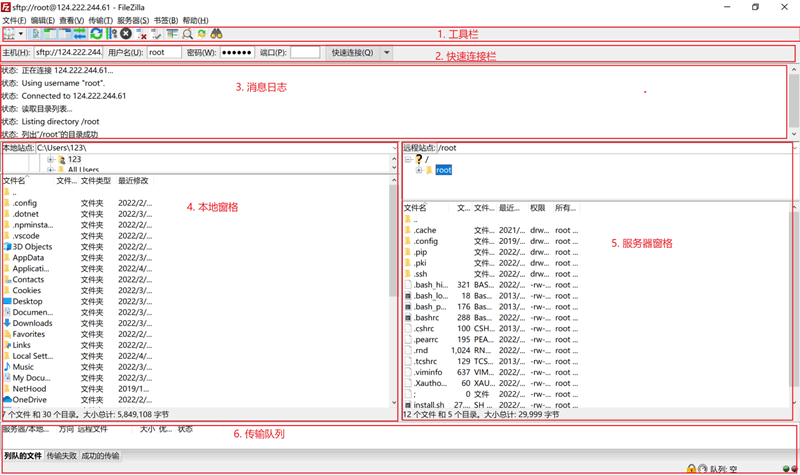Click synchronized browsing toolbar icon
The width and height of the screenshot is (800, 475).
202,34
